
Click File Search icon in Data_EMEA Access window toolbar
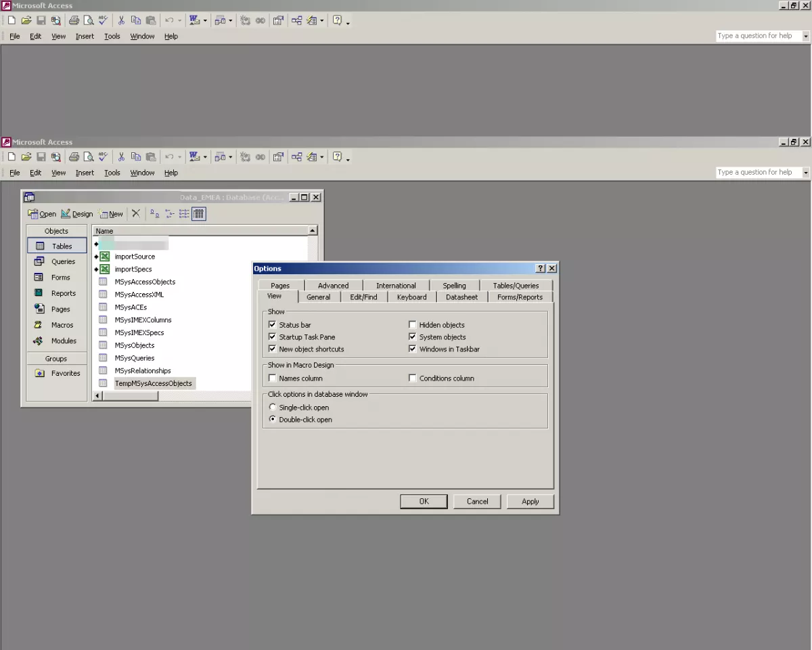pos(56,157)
